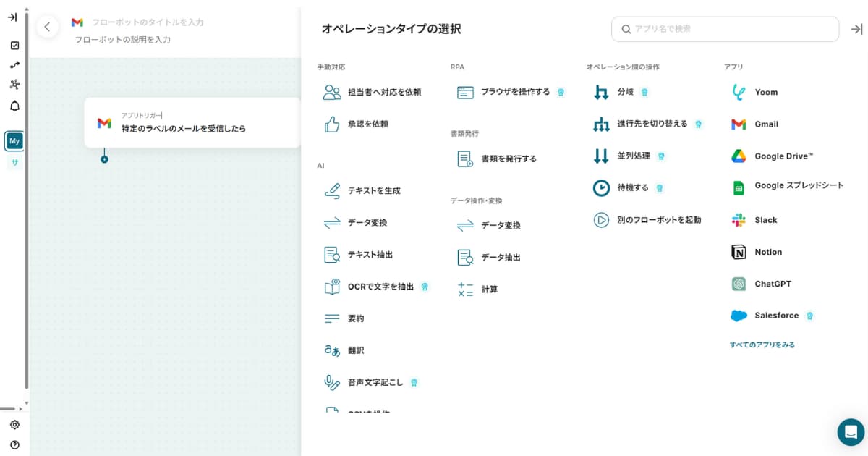Pick the ChatGPT app icon
Viewport: 868px width, 456px height.
(x=738, y=284)
